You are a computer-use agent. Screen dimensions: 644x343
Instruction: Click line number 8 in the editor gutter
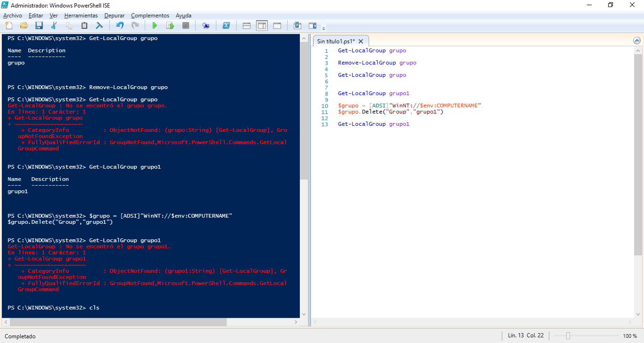(326, 93)
